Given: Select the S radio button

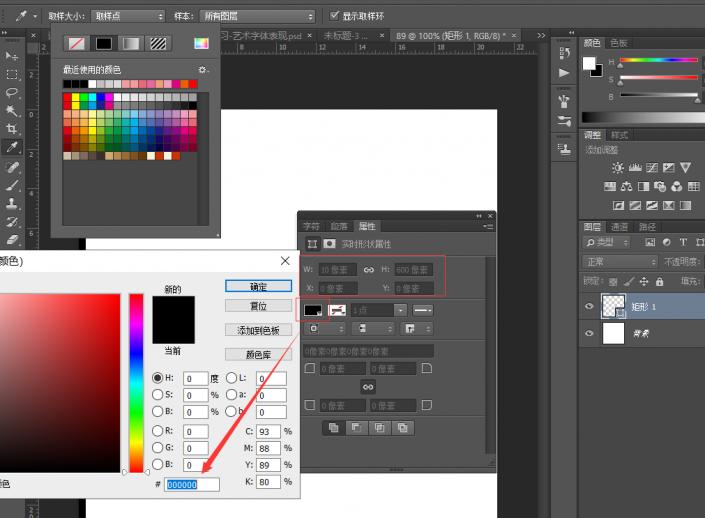Looking at the screenshot, I should coord(157,395).
